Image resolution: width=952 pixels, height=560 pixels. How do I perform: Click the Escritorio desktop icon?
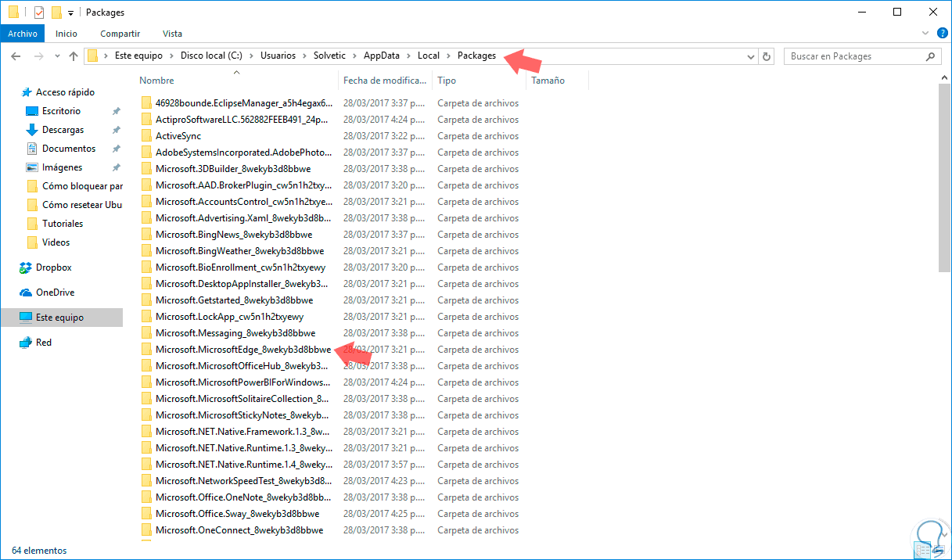click(32, 111)
